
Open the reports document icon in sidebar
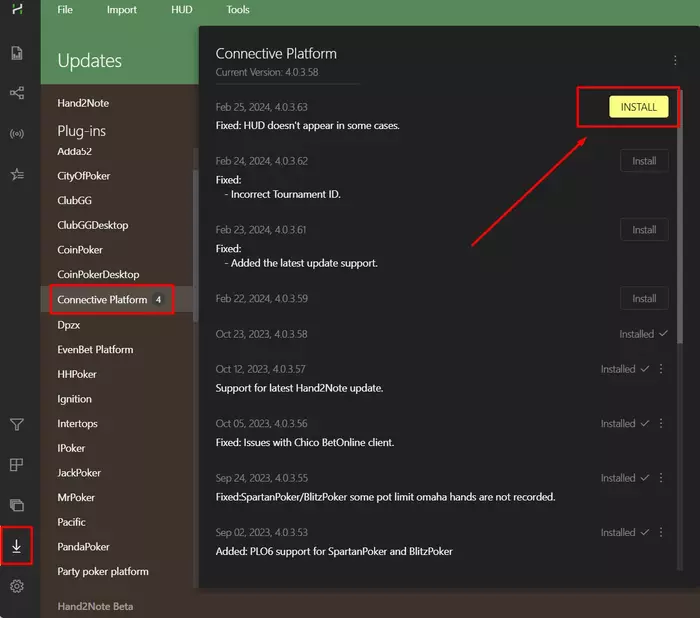pyautogui.click(x=17, y=53)
